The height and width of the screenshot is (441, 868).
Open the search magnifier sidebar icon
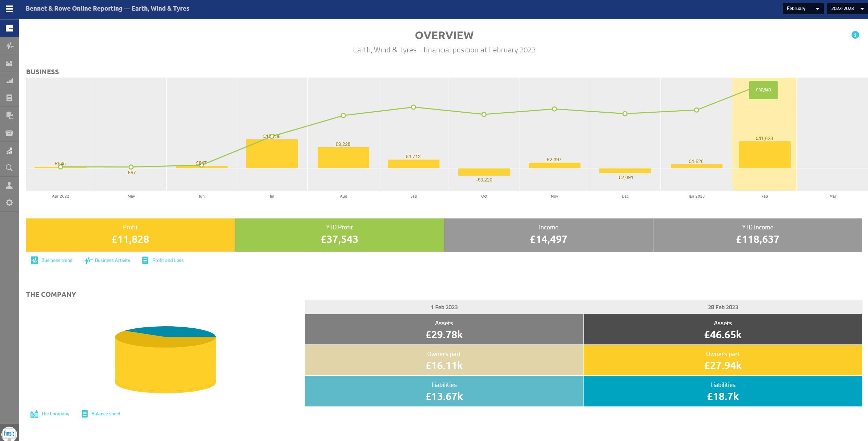[x=9, y=168]
